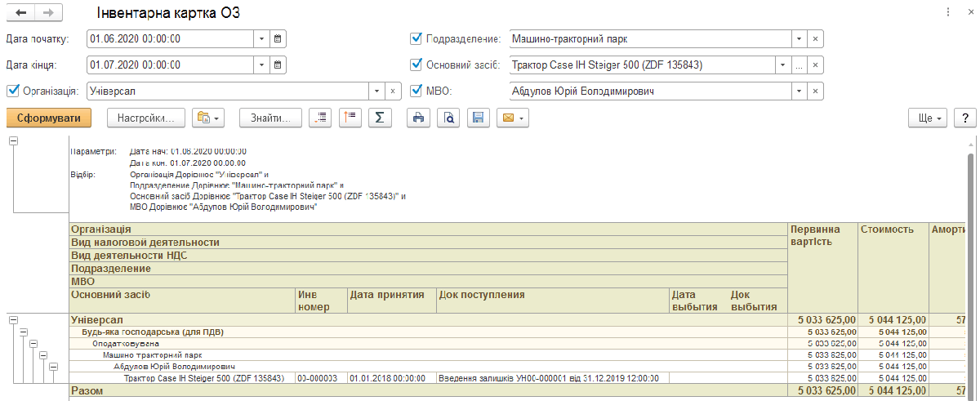Click the Sum (Σ) icon
Screen dimensions: 980x401
pos(379,118)
